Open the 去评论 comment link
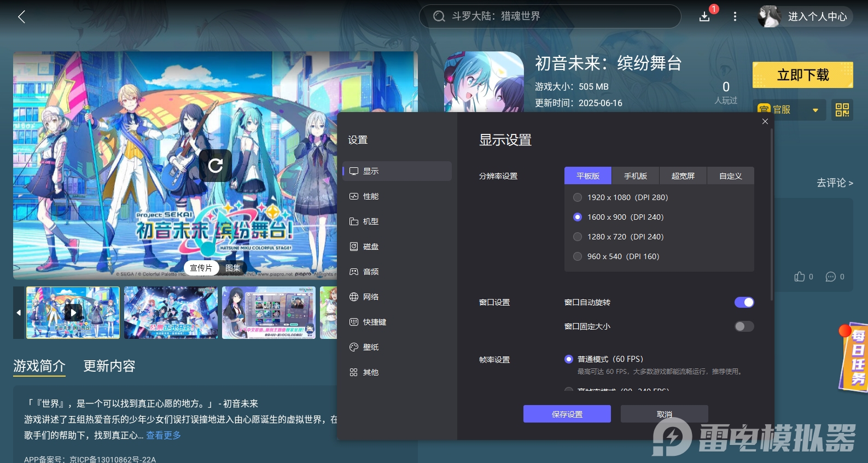The height and width of the screenshot is (463, 868). click(835, 183)
